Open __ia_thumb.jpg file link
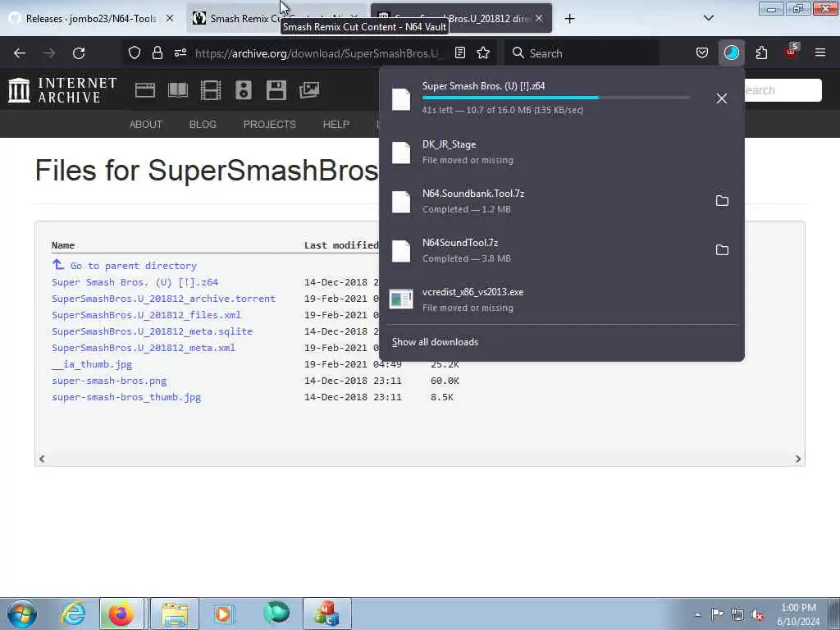This screenshot has width=840, height=630. click(x=92, y=364)
